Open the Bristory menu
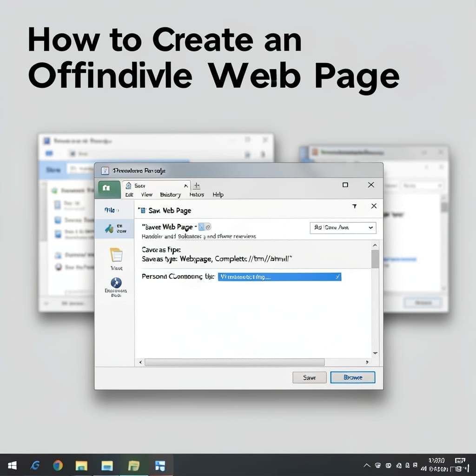 (170, 195)
